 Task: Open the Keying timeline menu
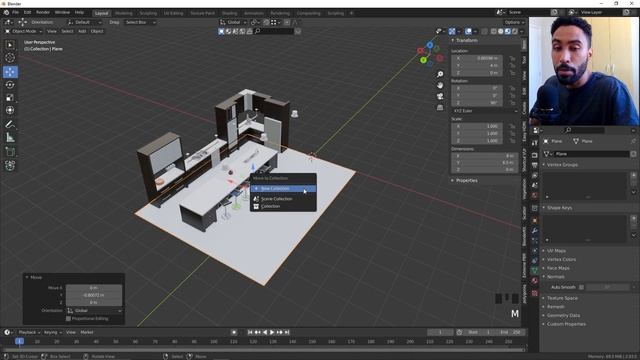53,332
